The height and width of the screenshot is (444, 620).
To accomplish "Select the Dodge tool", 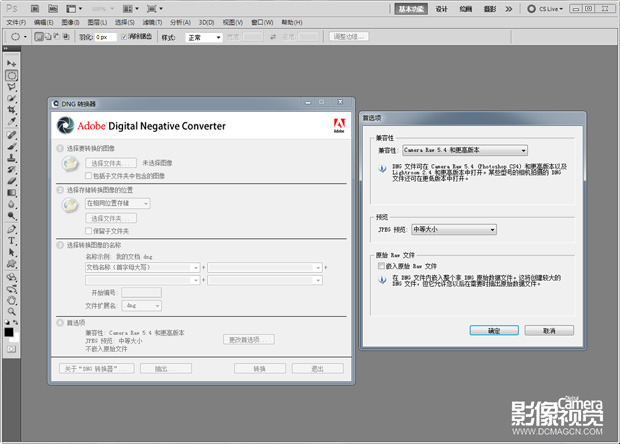I will tap(11, 215).
